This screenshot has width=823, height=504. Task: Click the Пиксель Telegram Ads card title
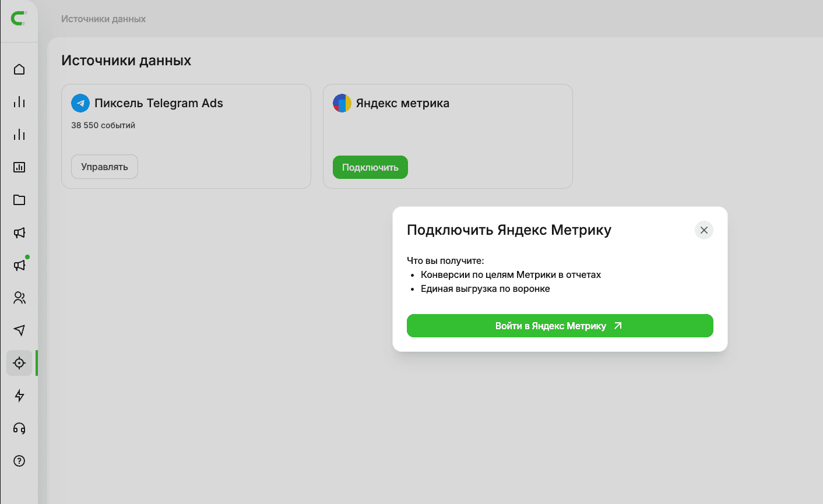[159, 103]
